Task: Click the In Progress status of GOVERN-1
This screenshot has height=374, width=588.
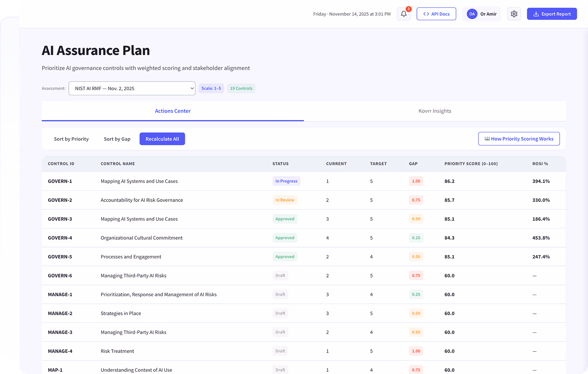Action: 286,181
